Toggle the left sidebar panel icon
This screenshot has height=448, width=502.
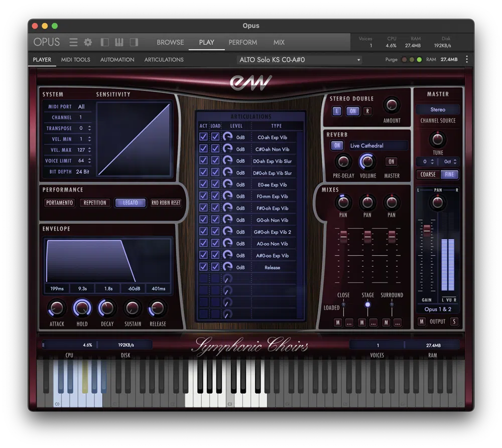click(105, 43)
